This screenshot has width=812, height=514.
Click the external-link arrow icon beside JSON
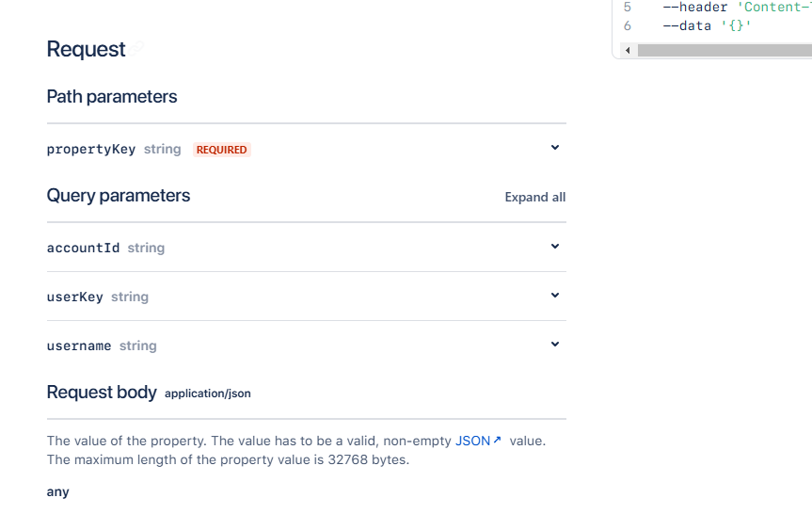pyautogui.click(x=497, y=440)
